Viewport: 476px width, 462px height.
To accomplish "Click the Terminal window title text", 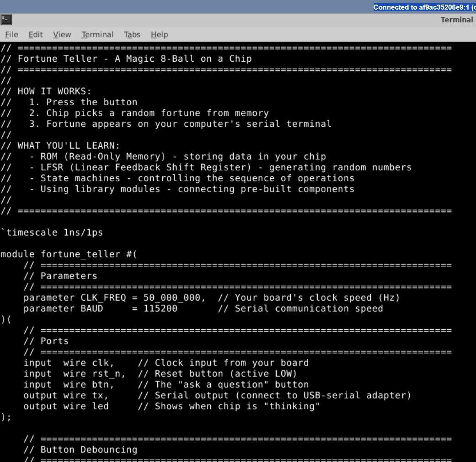I will 456,20.
